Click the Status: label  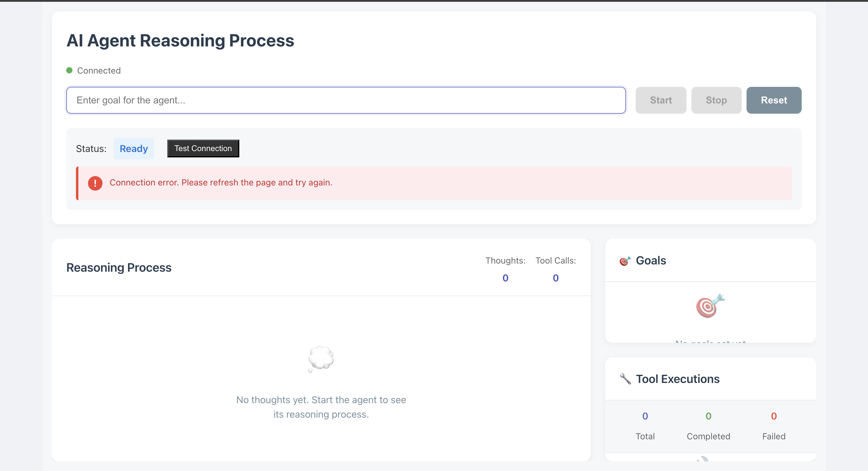click(91, 149)
